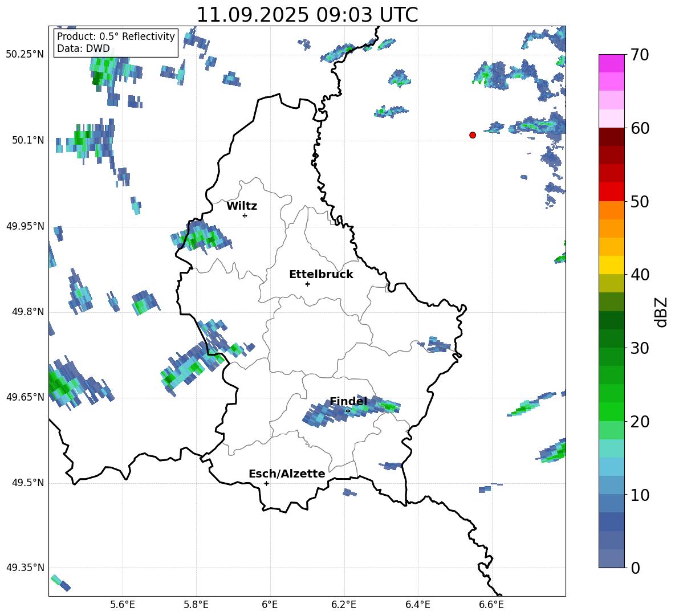This screenshot has width=675, height=616.
Task: Click the red dot radar site marker
Action: click(x=473, y=135)
